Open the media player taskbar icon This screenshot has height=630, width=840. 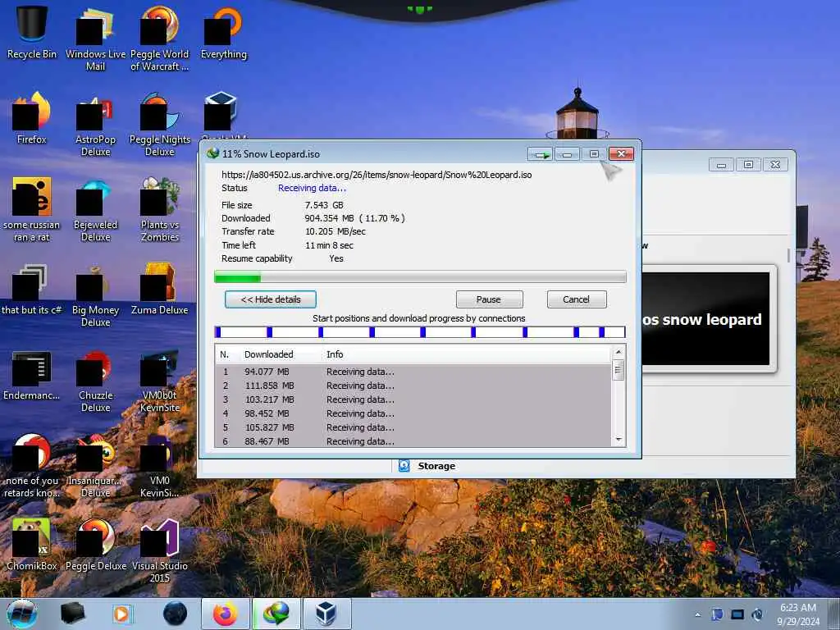click(122, 614)
